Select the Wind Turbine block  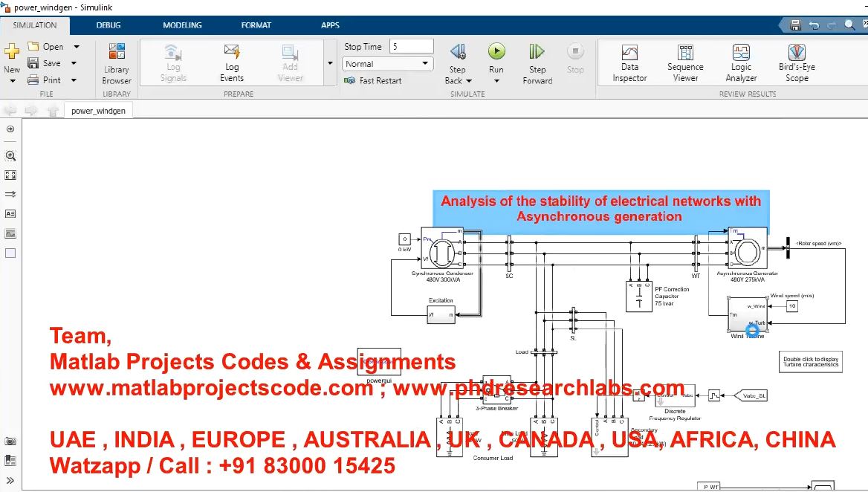pos(748,314)
